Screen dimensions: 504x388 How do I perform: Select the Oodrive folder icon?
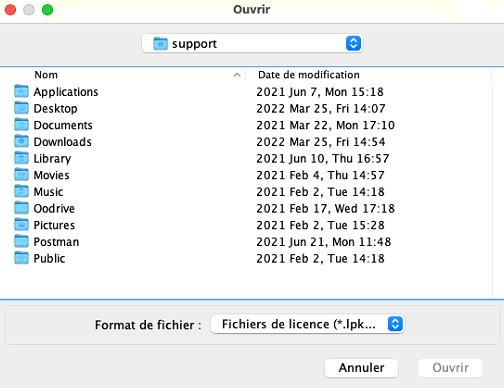click(x=21, y=208)
